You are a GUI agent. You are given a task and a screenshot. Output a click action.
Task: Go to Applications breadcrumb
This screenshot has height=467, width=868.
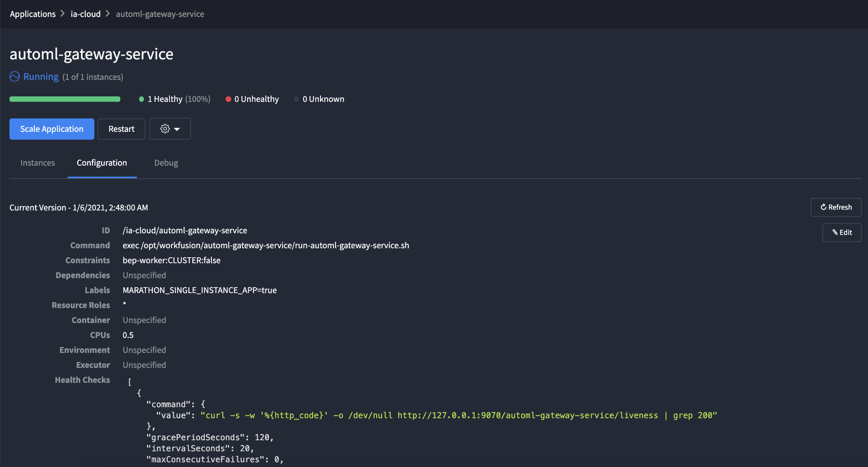coord(33,14)
